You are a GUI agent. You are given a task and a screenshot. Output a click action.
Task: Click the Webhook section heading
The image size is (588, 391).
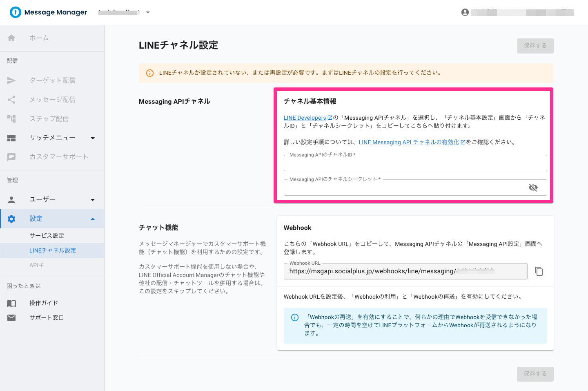click(x=298, y=228)
